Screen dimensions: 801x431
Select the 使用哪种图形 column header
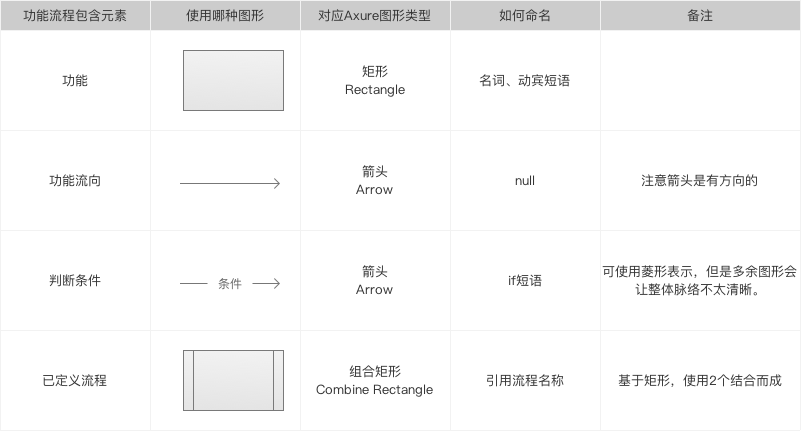click(x=225, y=15)
